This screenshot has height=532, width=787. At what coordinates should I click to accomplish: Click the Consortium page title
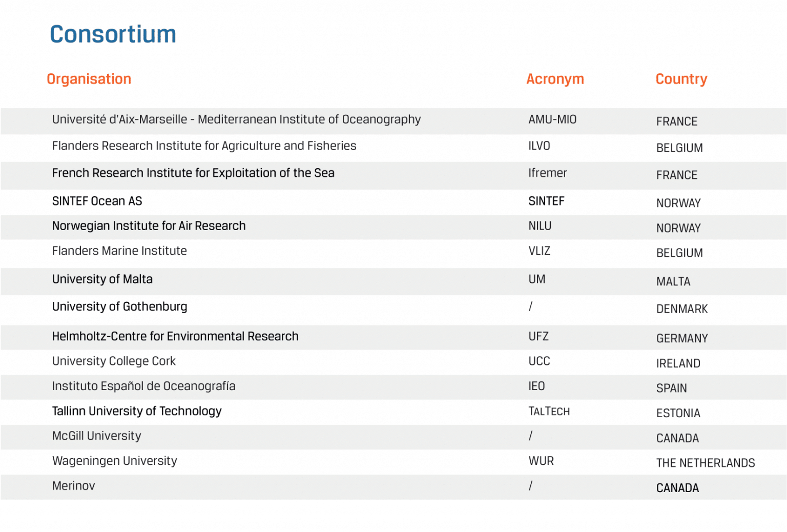(x=113, y=34)
